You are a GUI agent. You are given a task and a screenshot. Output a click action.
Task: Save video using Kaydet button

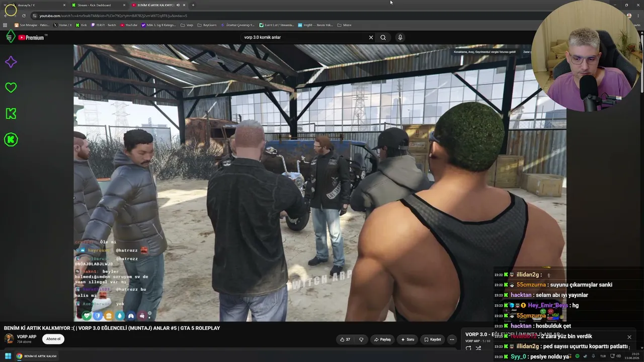pos(432,339)
